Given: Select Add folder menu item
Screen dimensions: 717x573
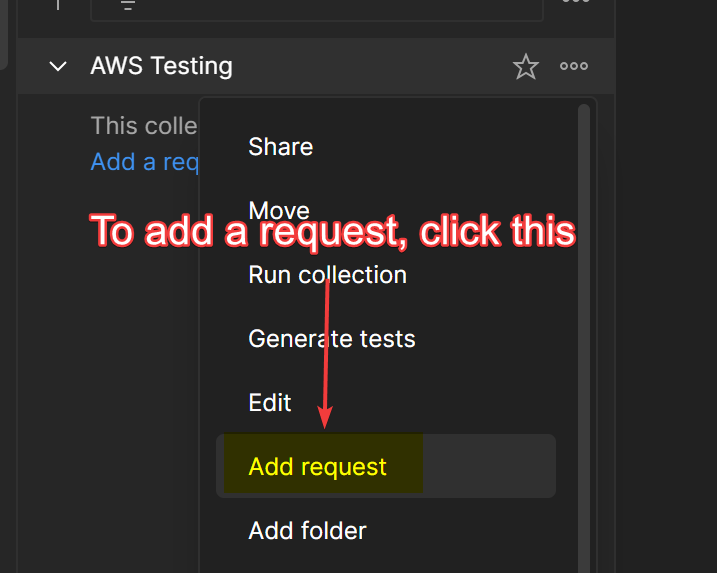Looking at the screenshot, I should pos(307,531).
